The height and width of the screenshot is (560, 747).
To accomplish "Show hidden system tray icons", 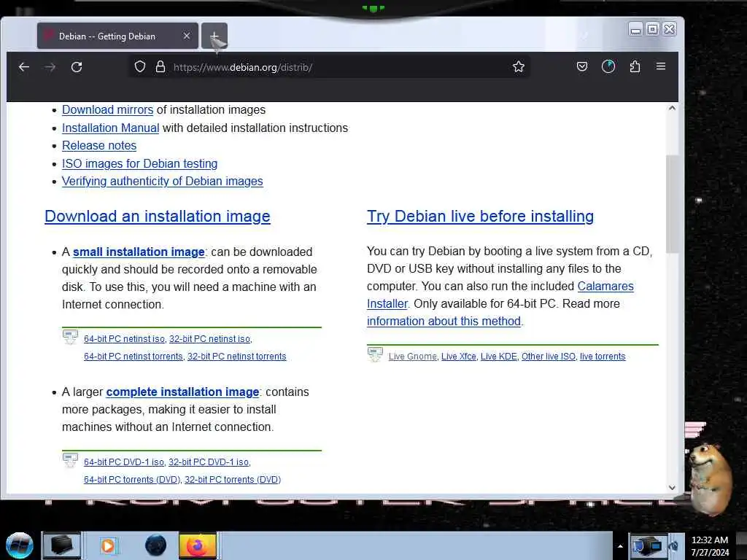I will pyautogui.click(x=620, y=546).
